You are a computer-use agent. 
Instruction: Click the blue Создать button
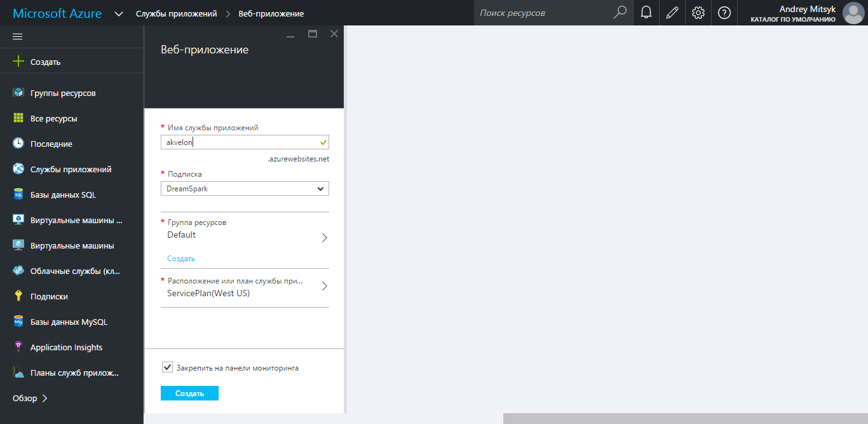[189, 393]
